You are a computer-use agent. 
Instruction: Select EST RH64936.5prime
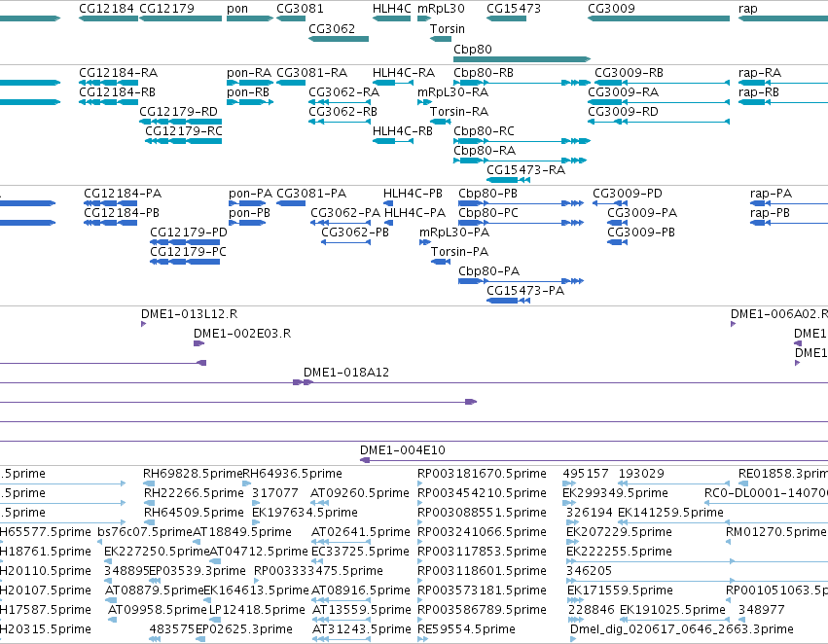(292, 474)
